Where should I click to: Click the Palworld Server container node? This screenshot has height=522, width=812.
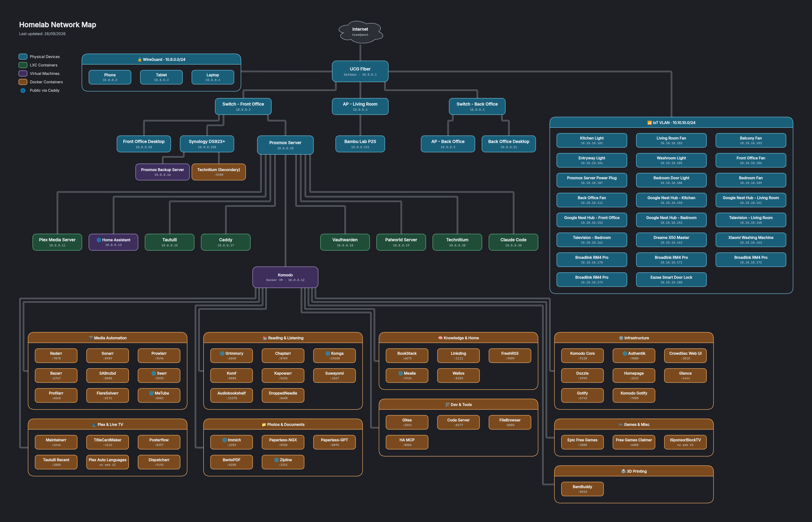[x=401, y=242]
